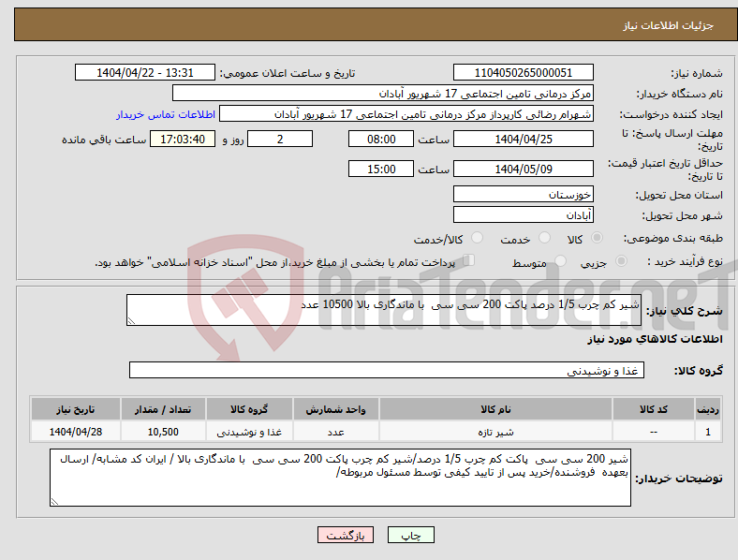The height and width of the screenshot is (560, 738).
Task: Click the reply deadline date 1404/04/25
Action: [523, 139]
